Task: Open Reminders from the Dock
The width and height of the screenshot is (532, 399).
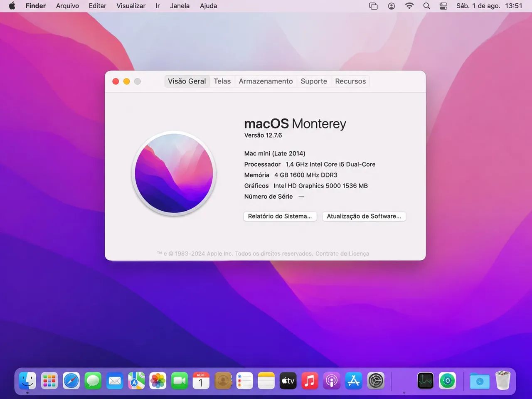Action: click(245, 381)
